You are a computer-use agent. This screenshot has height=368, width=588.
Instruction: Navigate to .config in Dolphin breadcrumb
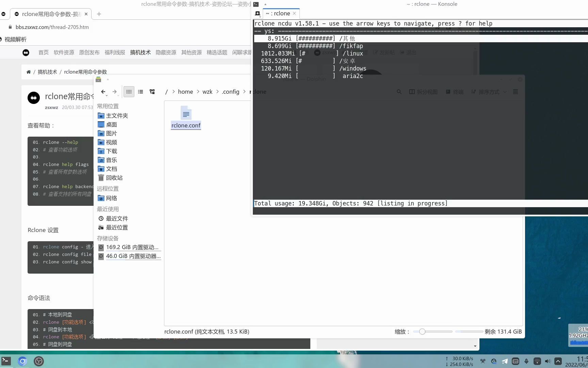(231, 92)
